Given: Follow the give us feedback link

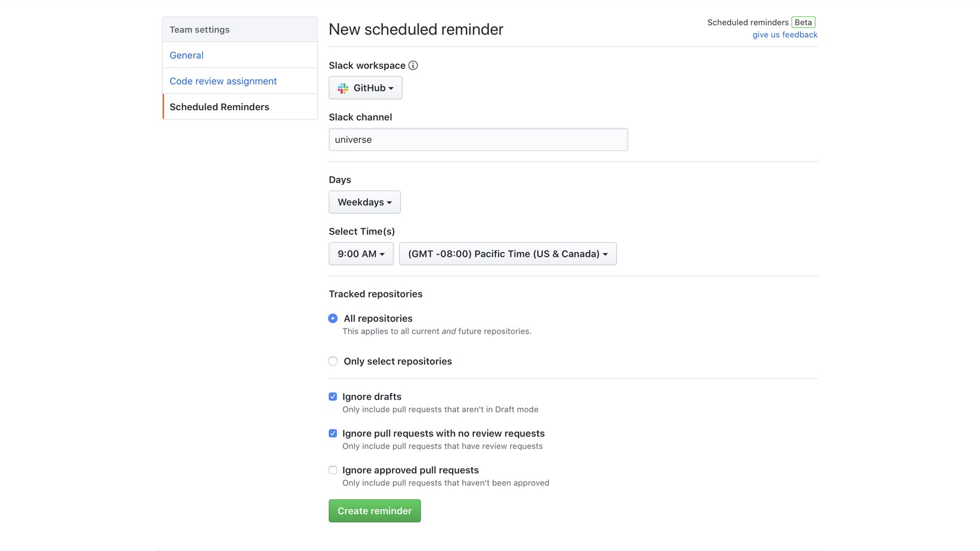Looking at the screenshot, I should click(785, 35).
